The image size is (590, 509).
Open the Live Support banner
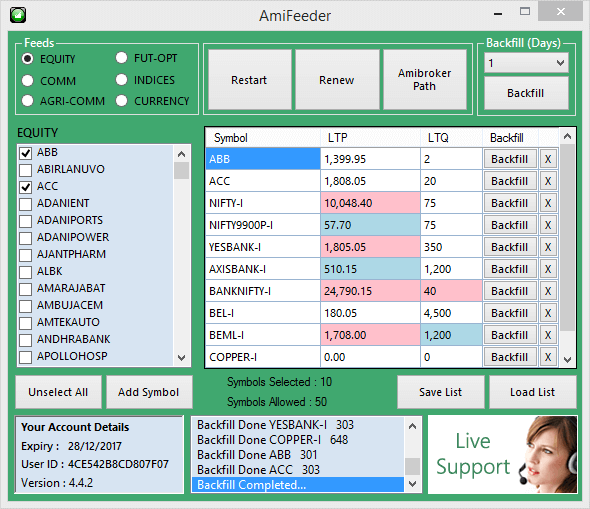(503, 454)
